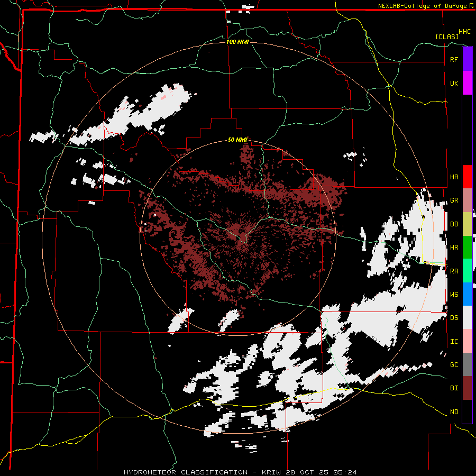Click the 100 NMI range ring label
The width and height of the screenshot is (476, 476).
pyautogui.click(x=237, y=42)
